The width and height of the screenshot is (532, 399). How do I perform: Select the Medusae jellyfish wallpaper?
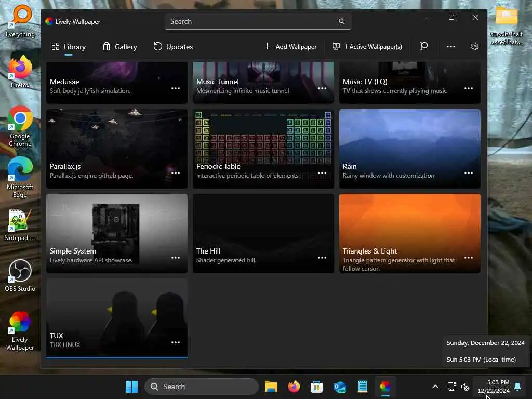(117, 83)
